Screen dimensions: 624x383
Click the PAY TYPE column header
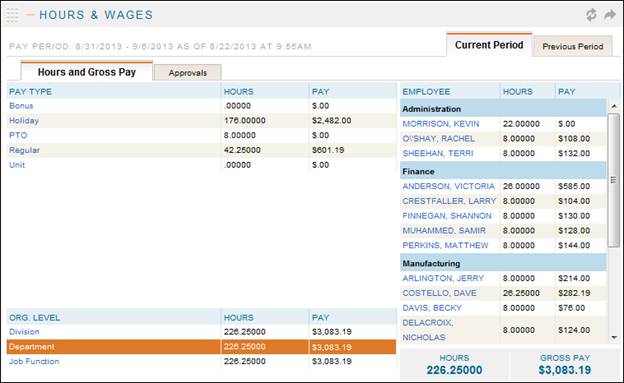[x=30, y=92]
